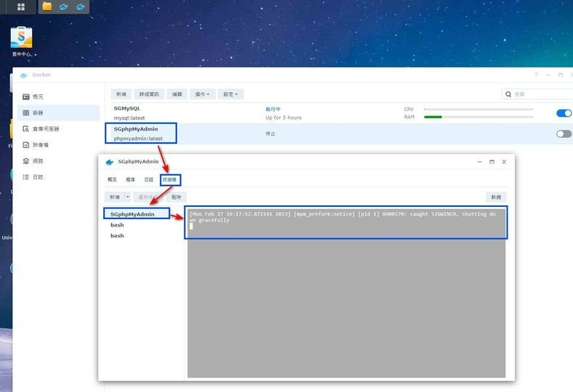
Task: Open the Registry icon in Docker sidebar
Action: (x=26, y=128)
